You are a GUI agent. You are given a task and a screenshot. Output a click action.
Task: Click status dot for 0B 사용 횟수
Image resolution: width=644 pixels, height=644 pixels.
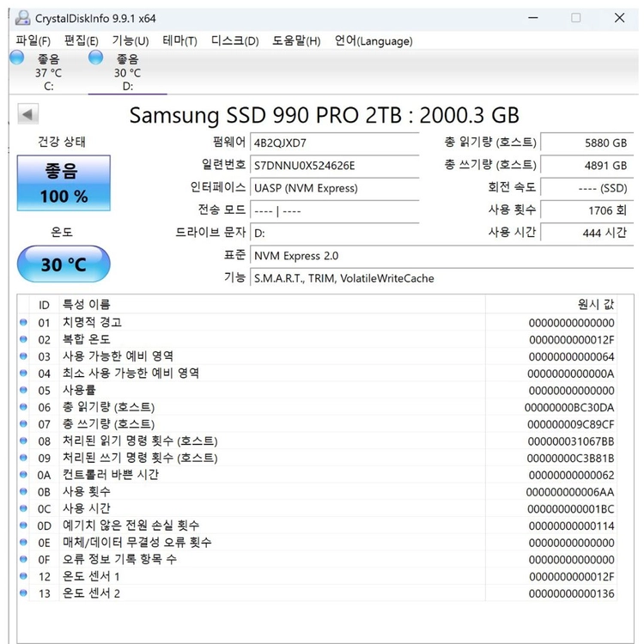(x=23, y=492)
